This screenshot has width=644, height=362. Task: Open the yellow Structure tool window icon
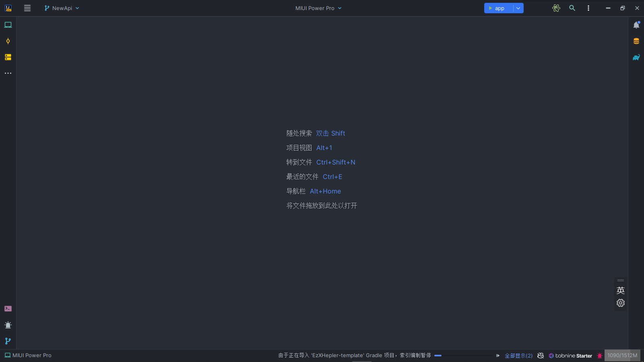pyautogui.click(x=8, y=57)
